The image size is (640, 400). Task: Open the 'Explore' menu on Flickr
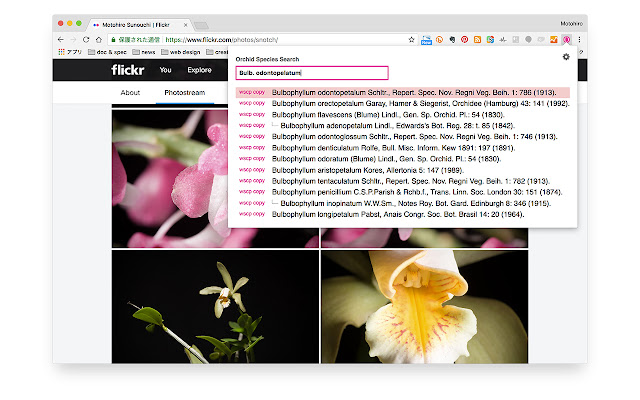199,70
